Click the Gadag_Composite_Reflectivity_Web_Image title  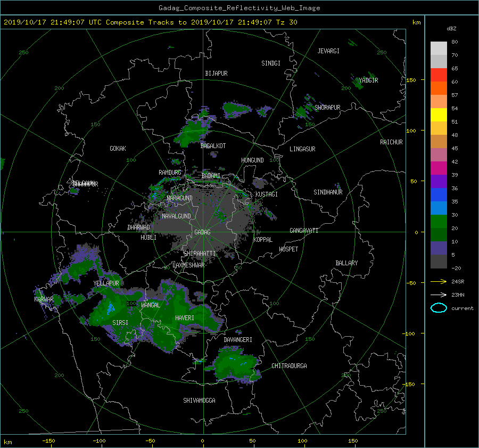click(x=239, y=8)
